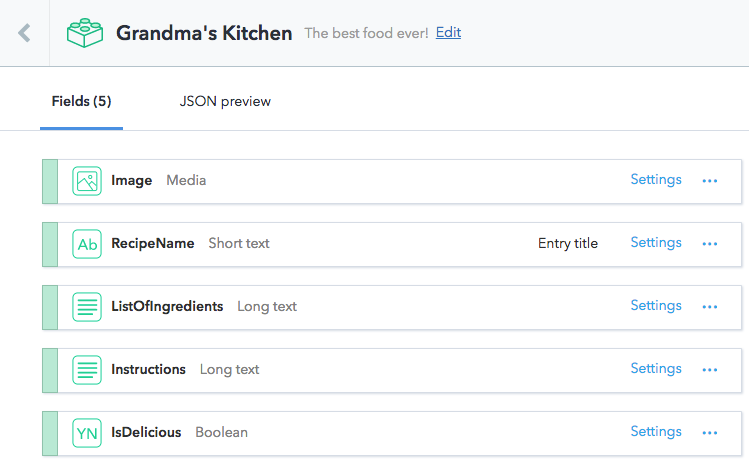Image resolution: width=749 pixels, height=465 pixels.
Task: Click the Image field media icon
Action: 87,181
